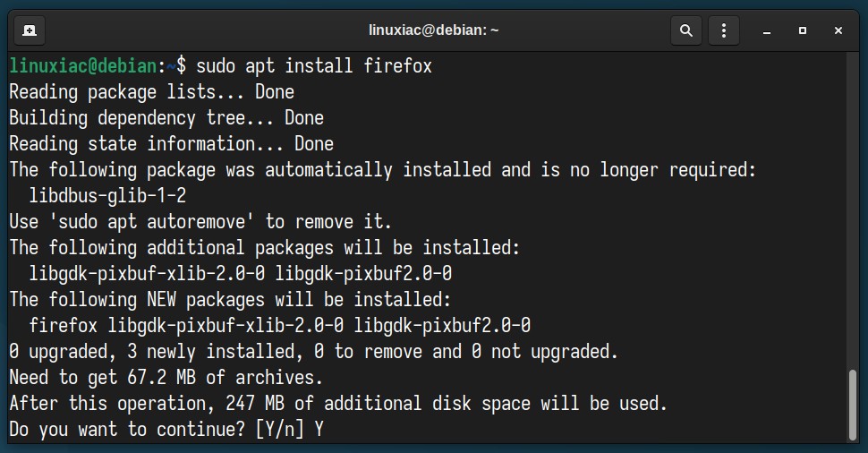Close the terminal window
Viewport: 868px width, 453px height.
838,30
